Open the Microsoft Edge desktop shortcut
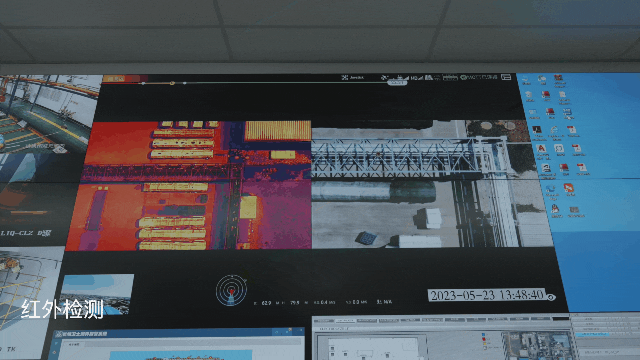Image resolution: width=640 pixels, height=360 pixels. pyautogui.click(x=550, y=188)
